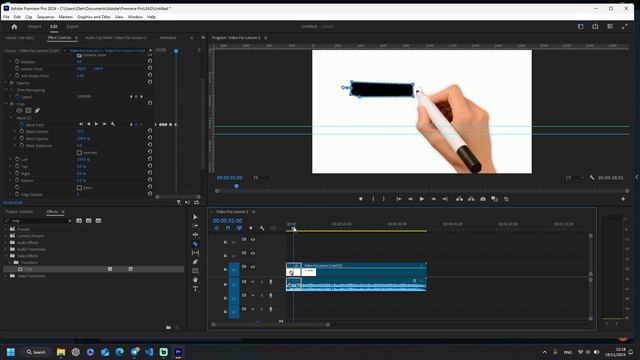Toggle the Crop effect fx switch

(11, 104)
